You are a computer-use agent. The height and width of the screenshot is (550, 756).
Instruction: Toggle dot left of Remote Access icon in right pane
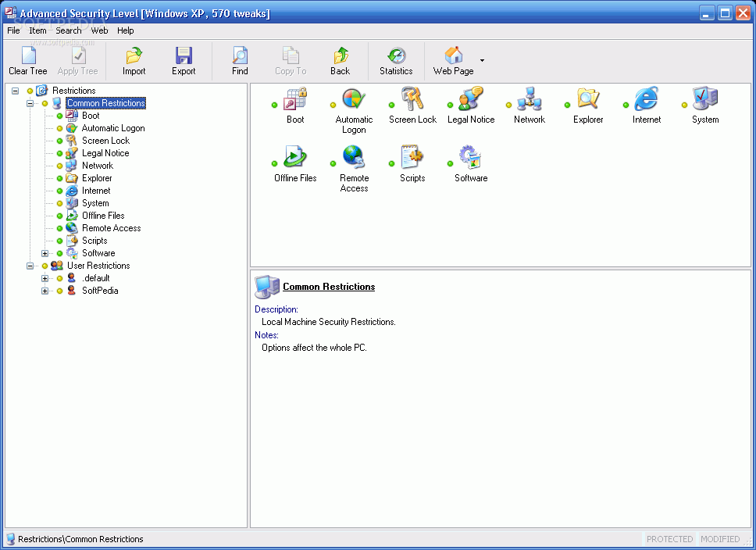coord(333,163)
